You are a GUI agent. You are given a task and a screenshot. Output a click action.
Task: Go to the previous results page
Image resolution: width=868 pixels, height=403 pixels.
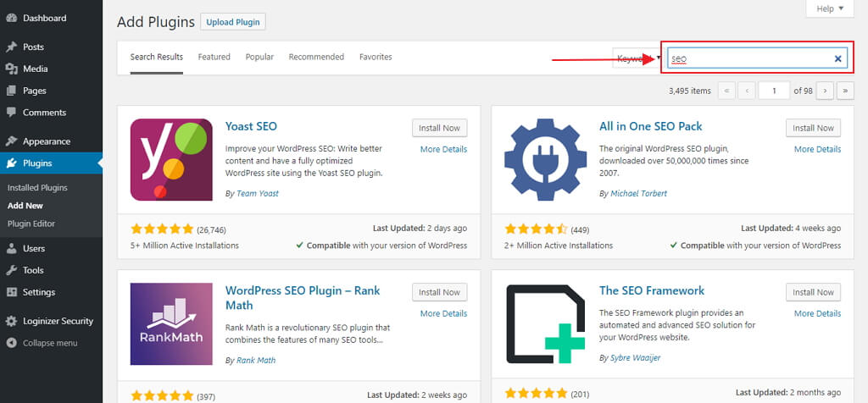pos(746,91)
